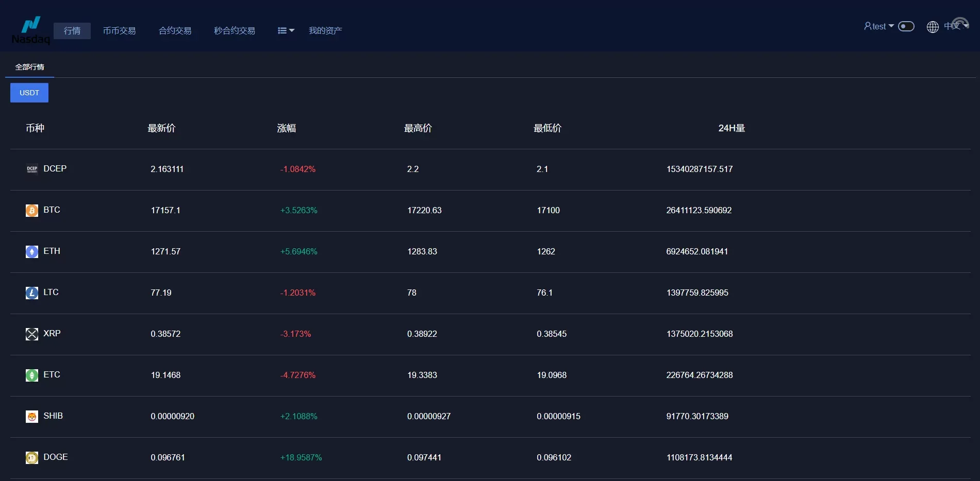980x481 pixels.
Task: Open the 行情 market menu item
Action: tap(72, 31)
